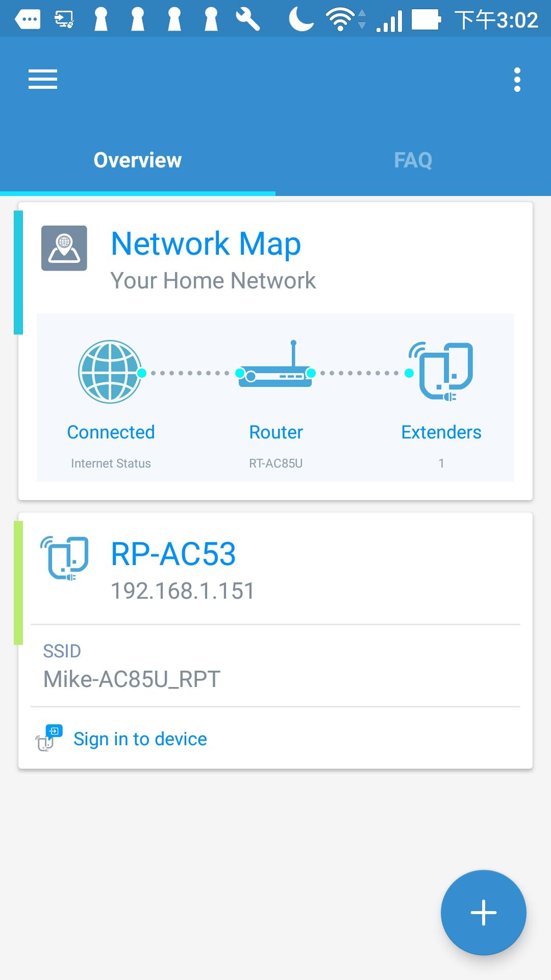Switch to the Overview tab
The width and height of the screenshot is (551, 980).
pos(138,160)
